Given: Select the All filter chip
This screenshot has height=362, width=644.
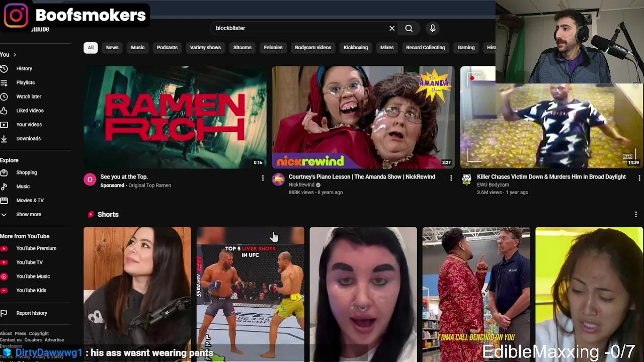Looking at the screenshot, I should [91, 48].
